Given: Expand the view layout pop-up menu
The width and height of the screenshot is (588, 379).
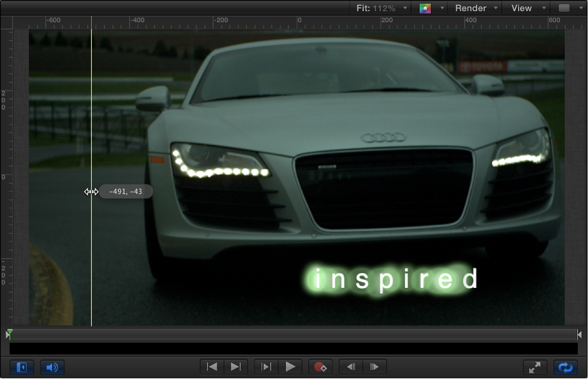Looking at the screenshot, I should [x=567, y=8].
